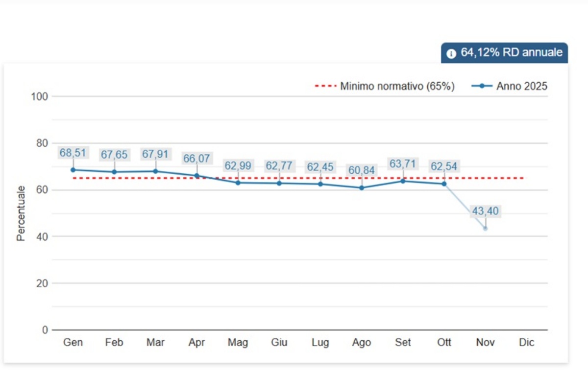This screenshot has height=373, width=588.
Task: Click the Ott data point marker
Action: point(444,184)
